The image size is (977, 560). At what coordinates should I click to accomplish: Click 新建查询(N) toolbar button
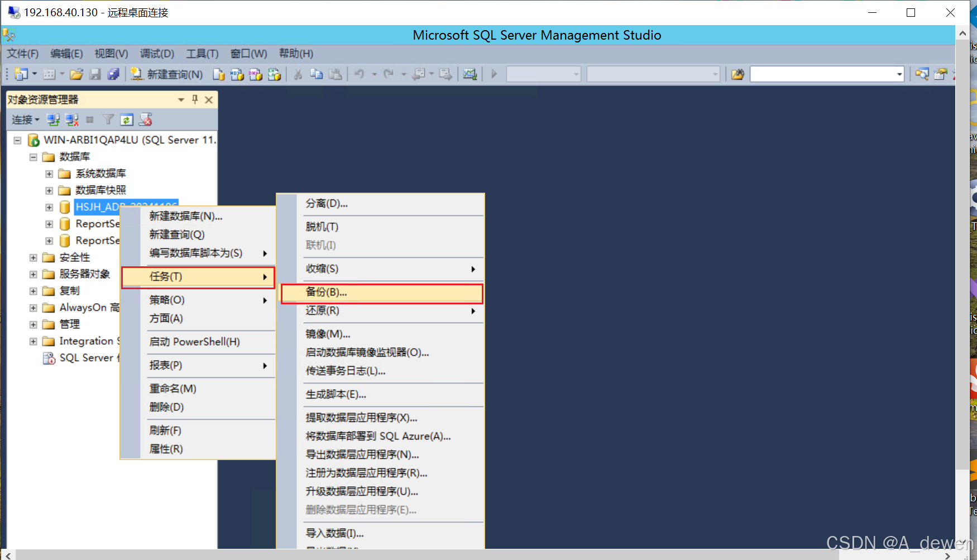[x=167, y=74]
